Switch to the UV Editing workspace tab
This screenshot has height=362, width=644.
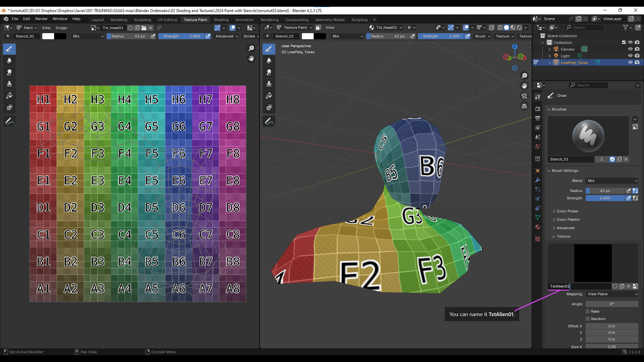[x=167, y=20]
